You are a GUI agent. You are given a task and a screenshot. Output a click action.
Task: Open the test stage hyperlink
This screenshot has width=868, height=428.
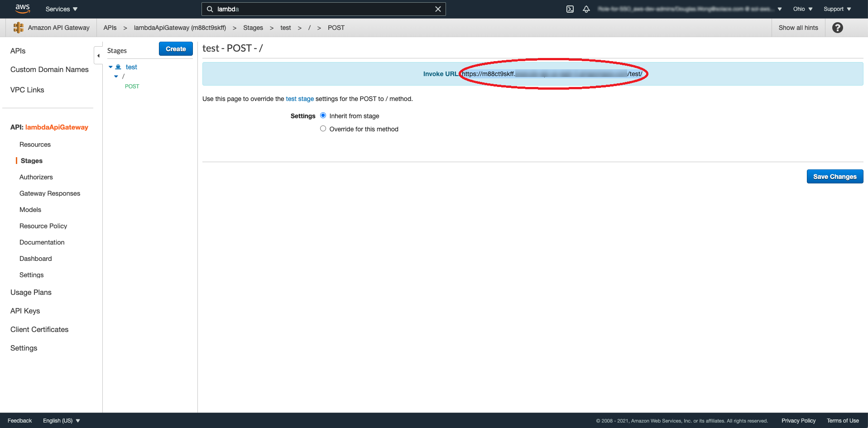pyautogui.click(x=299, y=99)
